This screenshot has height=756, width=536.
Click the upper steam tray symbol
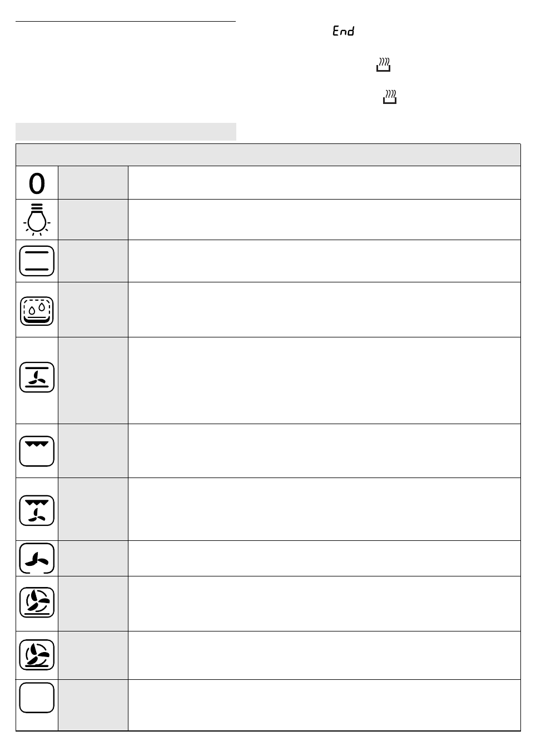(x=383, y=64)
